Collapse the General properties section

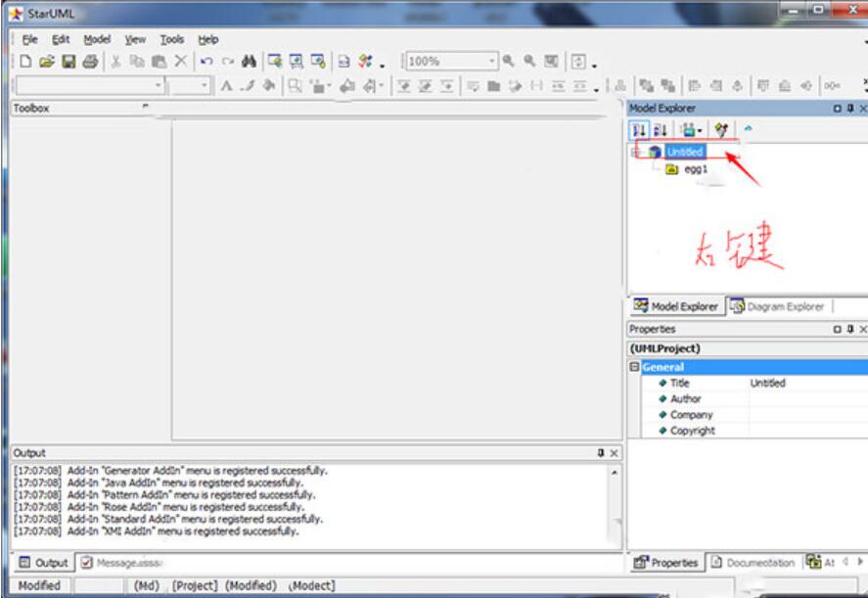[634, 367]
